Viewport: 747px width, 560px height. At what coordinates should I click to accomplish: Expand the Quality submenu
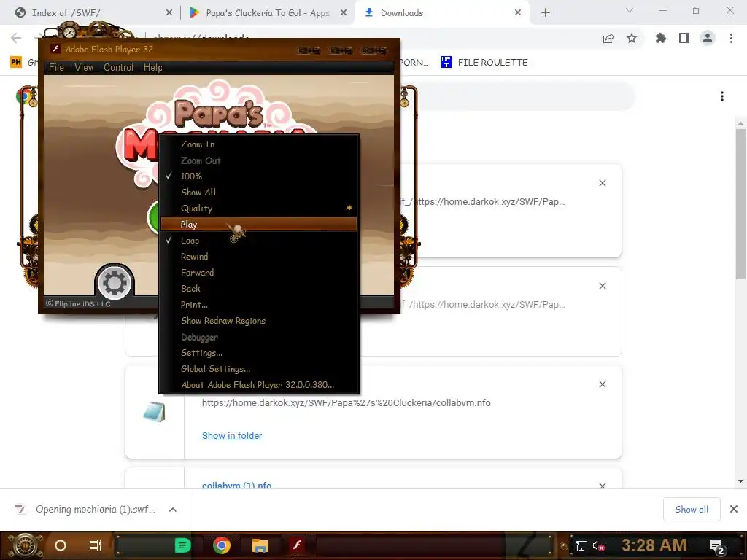(x=259, y=208)
